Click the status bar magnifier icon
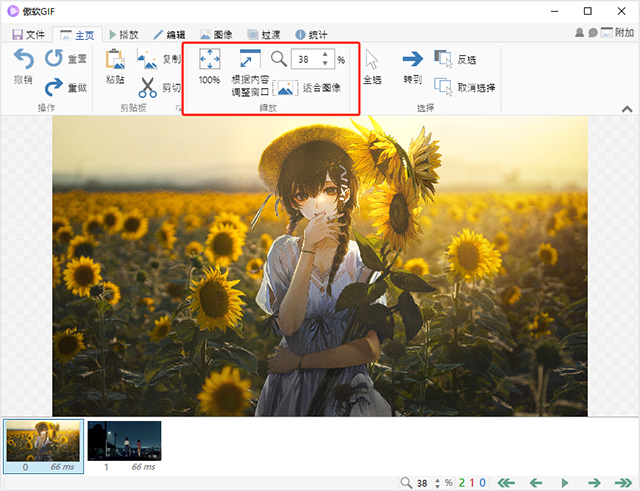640x491 pixels. coord(406,482)
